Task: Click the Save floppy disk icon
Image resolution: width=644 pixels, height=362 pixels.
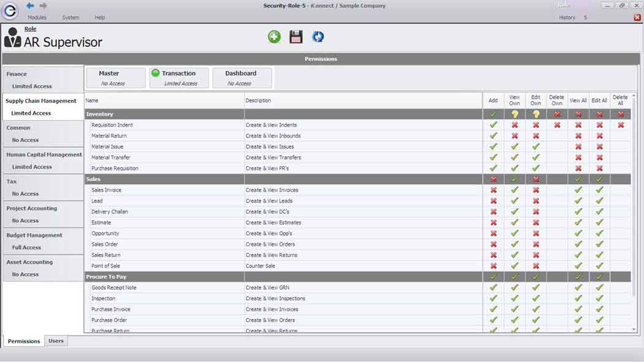Action: [x=296, y=37]
